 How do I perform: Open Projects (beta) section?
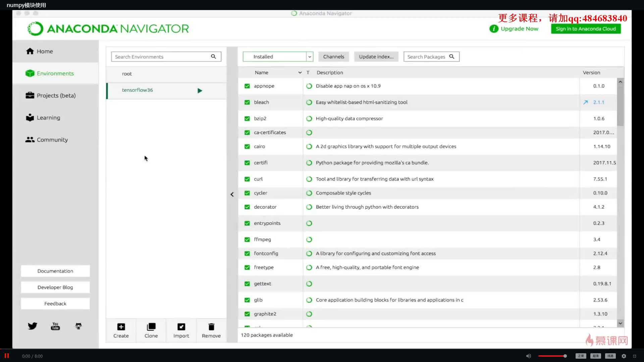pos(55,96)
